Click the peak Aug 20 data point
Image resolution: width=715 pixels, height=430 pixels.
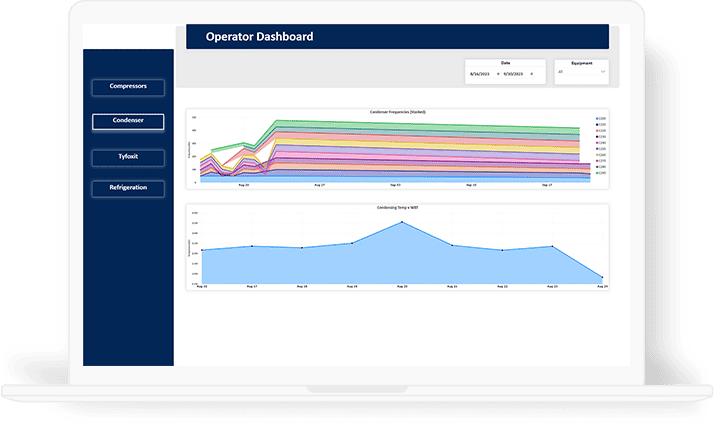point(402,222)
